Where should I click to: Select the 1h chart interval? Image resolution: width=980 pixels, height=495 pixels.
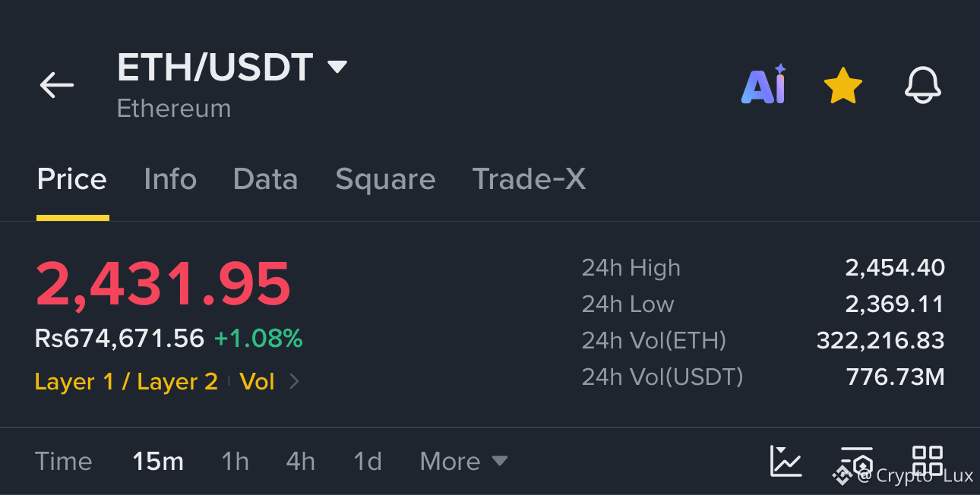coord(235,461)
